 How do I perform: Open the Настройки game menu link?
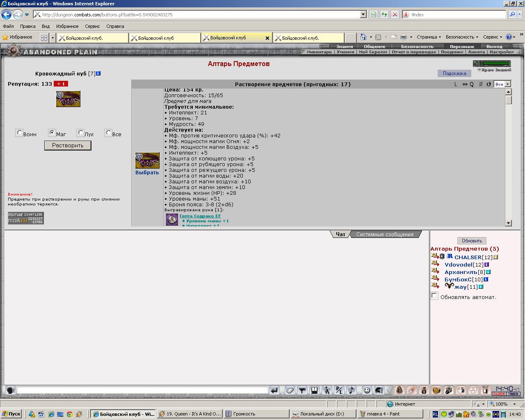click(501, 52)
